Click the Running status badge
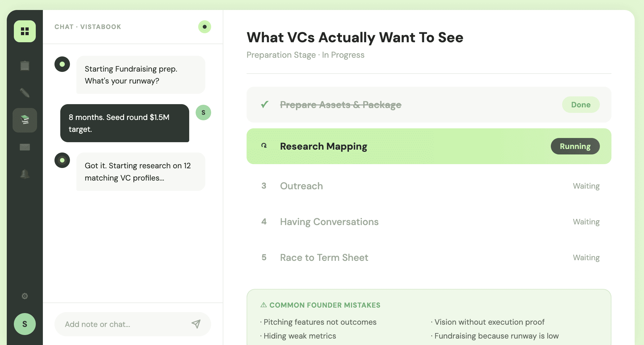 point(575,146)
